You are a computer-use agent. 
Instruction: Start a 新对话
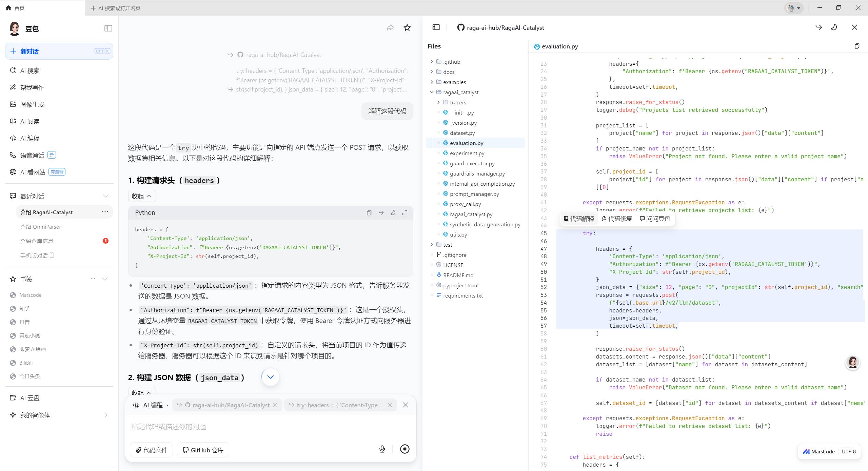click(x=59, y=51)
